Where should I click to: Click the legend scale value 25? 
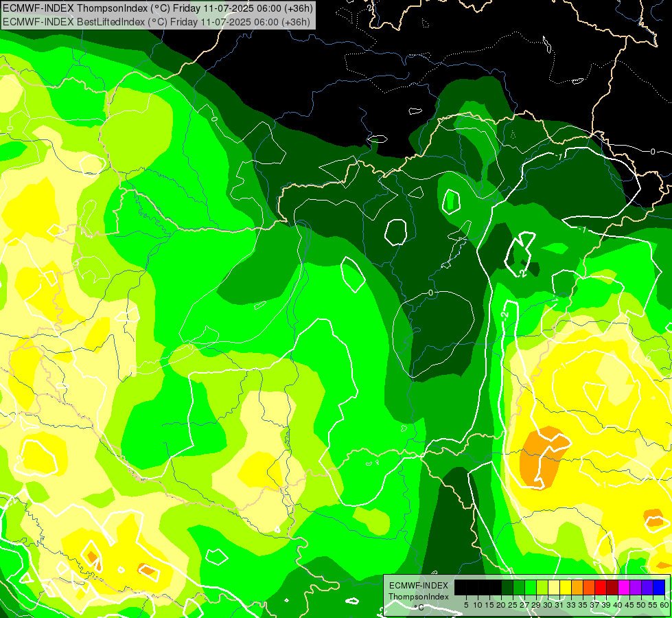(x=513, y=605)
